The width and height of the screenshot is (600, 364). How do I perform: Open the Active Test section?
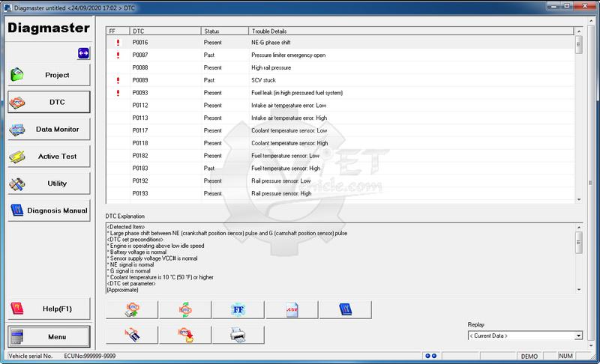[x=49, y=157]
